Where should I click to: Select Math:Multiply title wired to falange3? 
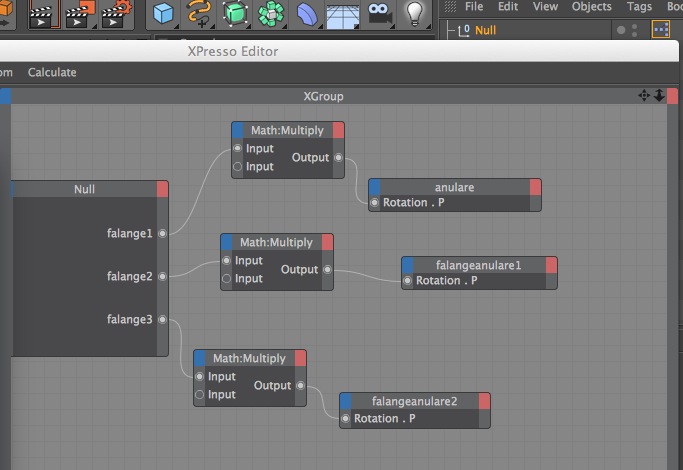(x=250, y=358)
